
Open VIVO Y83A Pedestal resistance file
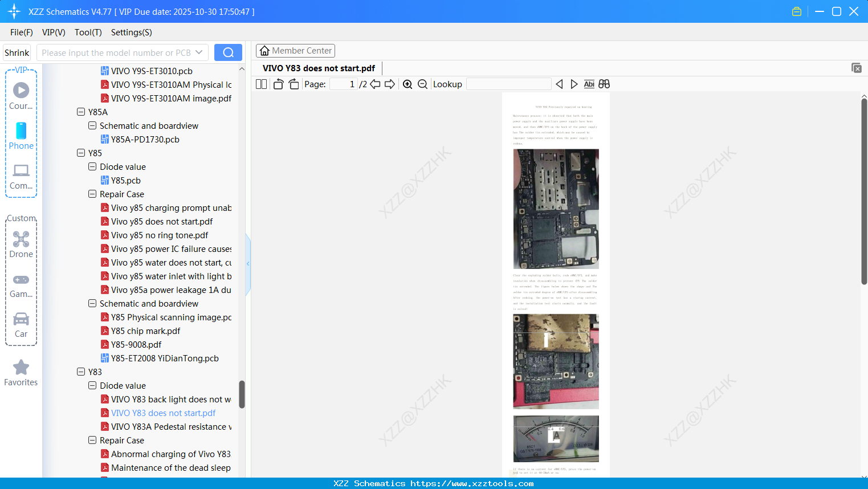[171, 426]
